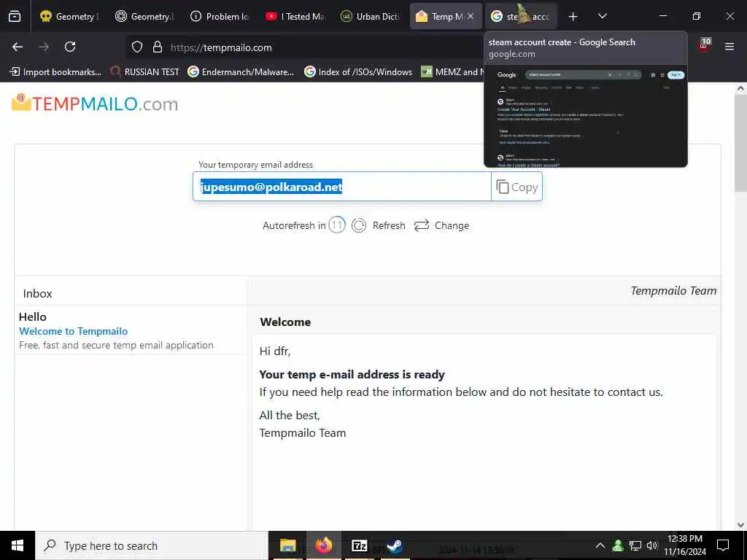The width and height of the screenshot is (747, 560).
Task: Go back with the back arrow
Action: click(x=18, y=47)
